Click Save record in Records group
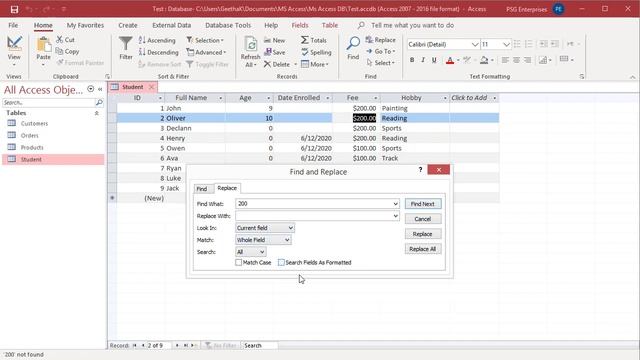This screenshot has height=360, width=640. pyautogui.click(x=275, y=52)
